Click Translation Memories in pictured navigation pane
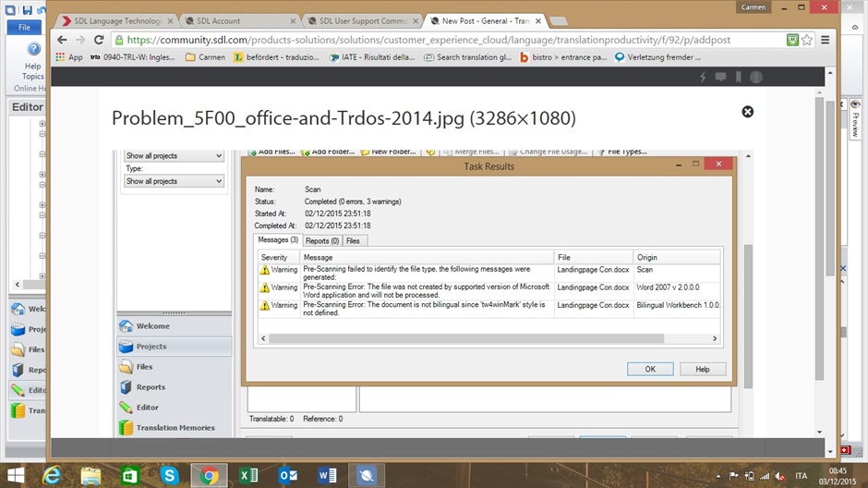This screenshot has width=868, height=488. click(175, 428)
